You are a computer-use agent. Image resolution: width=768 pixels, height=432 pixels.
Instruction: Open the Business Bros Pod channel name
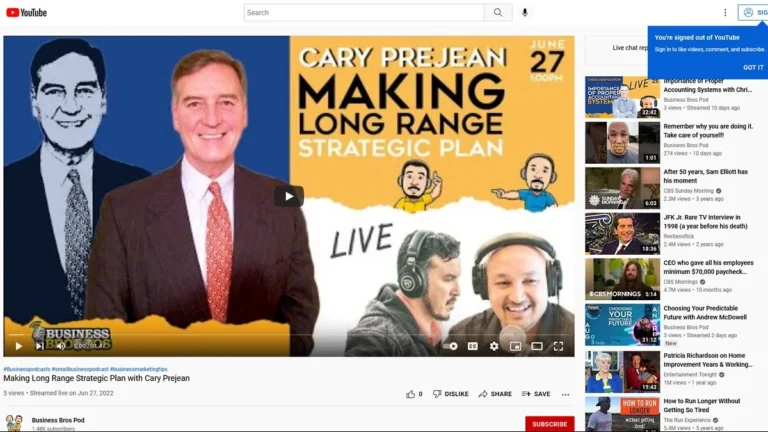click(58, 420)
